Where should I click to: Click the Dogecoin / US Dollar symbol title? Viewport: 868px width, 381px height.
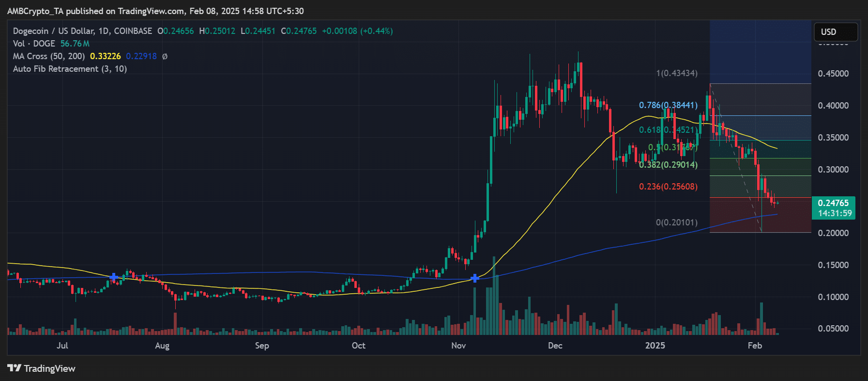pyautogui.click(x=82, y=31)
